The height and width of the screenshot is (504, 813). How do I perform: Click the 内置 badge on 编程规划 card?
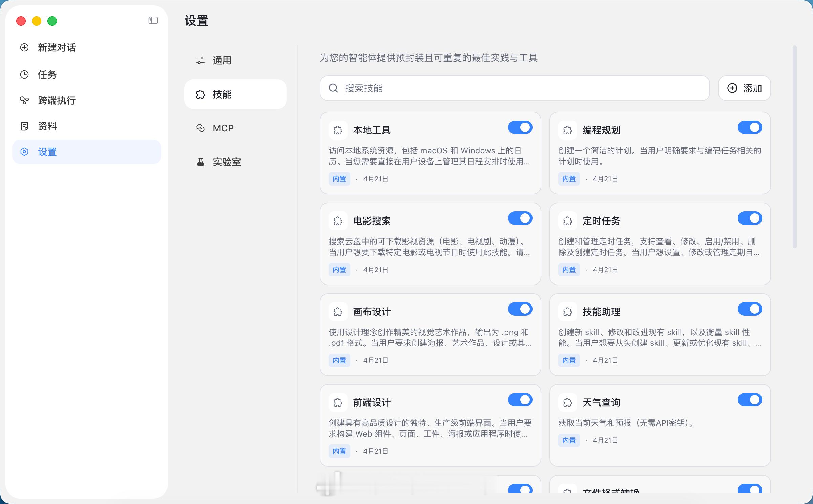pyautogui.click(x=569, y=179)
